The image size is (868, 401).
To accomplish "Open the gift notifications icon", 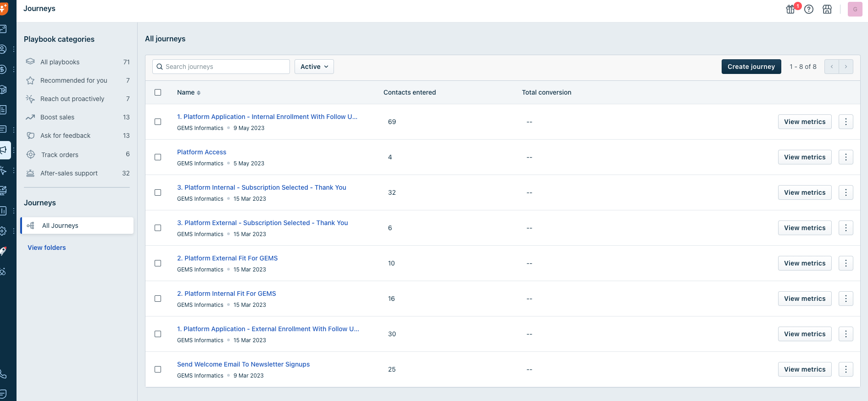I will pyautogui.click(x=790, y=9).
